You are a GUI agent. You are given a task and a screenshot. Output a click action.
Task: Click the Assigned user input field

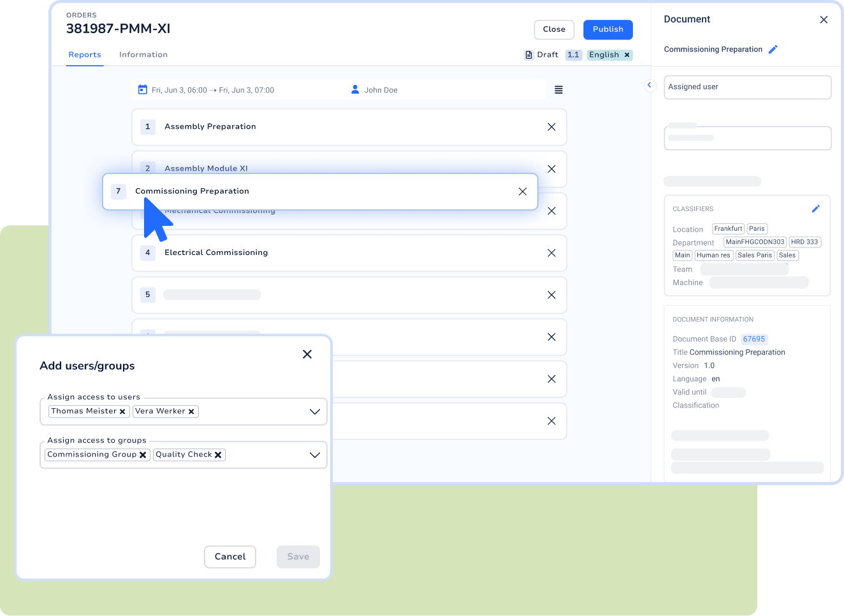pos(747,87)
